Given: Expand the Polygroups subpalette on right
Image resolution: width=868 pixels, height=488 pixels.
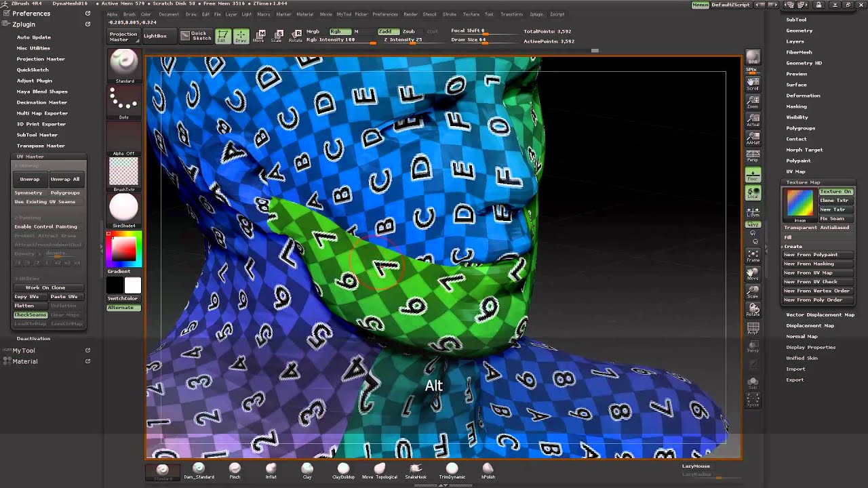Looking at the screenshot, I should (x=800, y=128).
